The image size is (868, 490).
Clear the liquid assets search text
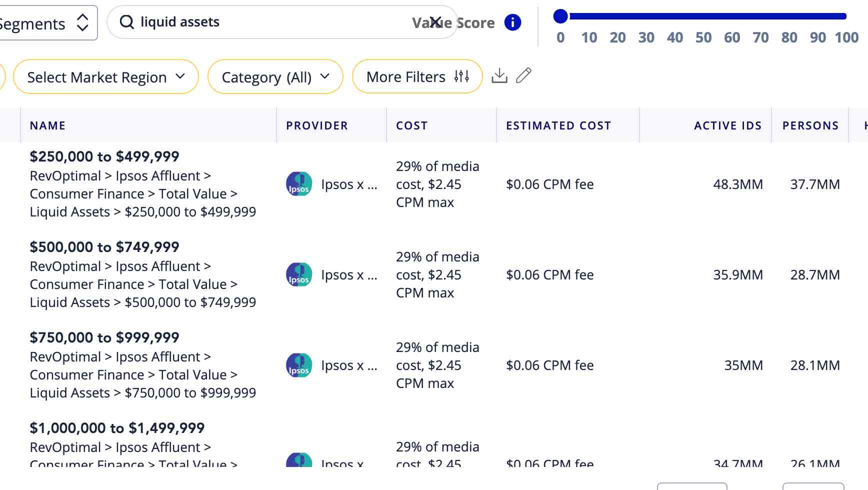pos(435,22)
